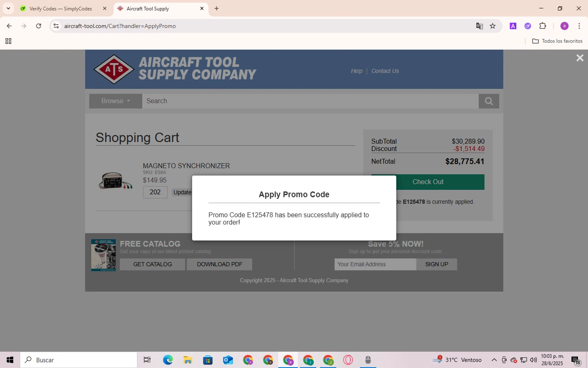Click the DOWNLOAD PDF button
This screenshot has height=368, width=588.
[x=220, y=264]
